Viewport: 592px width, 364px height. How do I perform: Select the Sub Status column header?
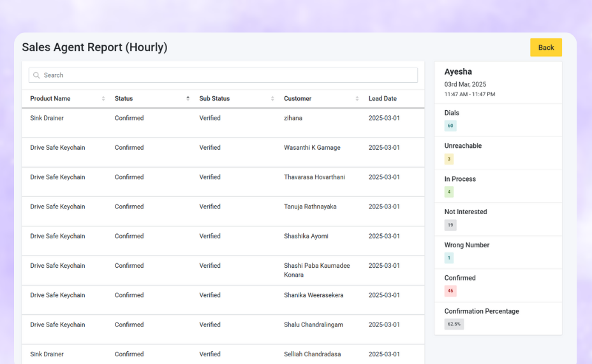tap(214, 98)
